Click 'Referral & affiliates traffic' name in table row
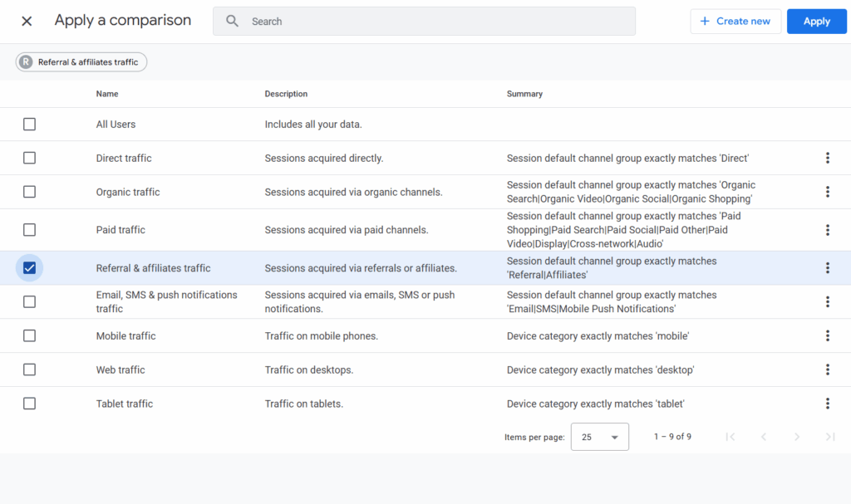Screen dimensions: 851x504 click(x=153, y=268)
